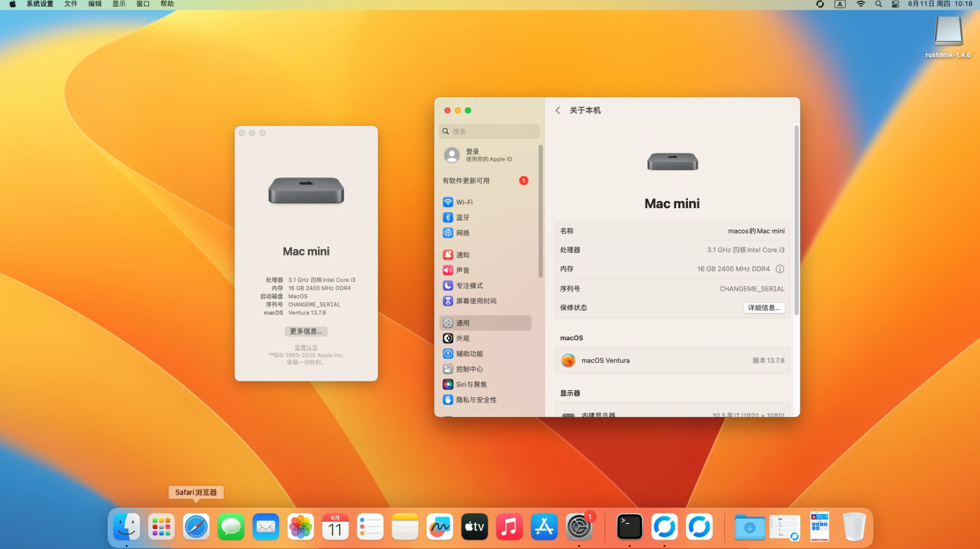Open App Store from the Dock
The width and height of the screenshot is (980, 549).
click(x=544, y=527)
